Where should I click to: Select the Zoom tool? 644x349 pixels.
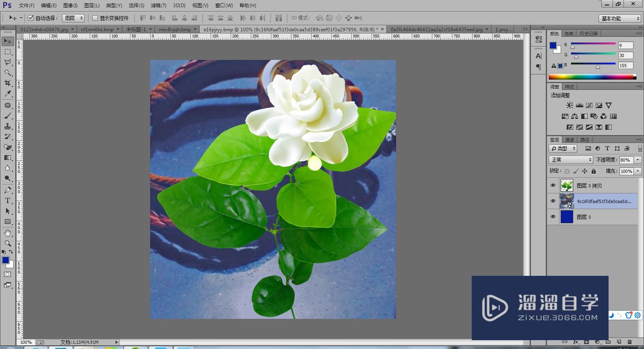point(8,244)
